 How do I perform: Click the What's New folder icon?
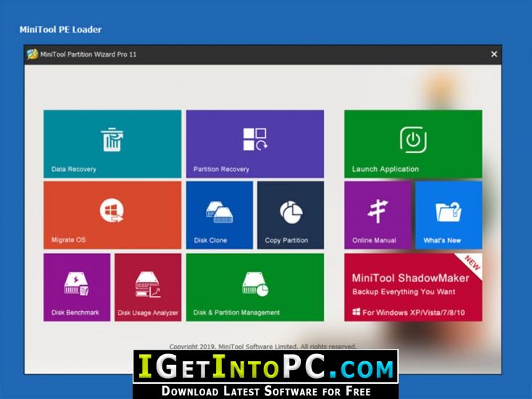coord(448,212)
